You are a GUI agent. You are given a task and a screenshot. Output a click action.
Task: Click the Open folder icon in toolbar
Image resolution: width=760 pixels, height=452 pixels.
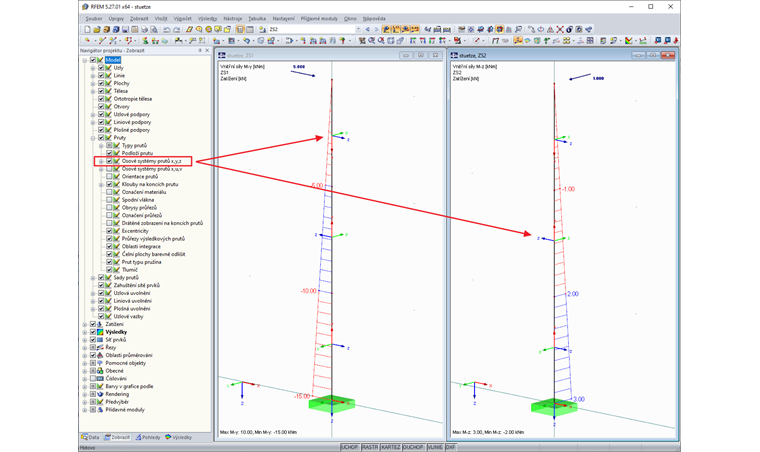tap(96, 30)
